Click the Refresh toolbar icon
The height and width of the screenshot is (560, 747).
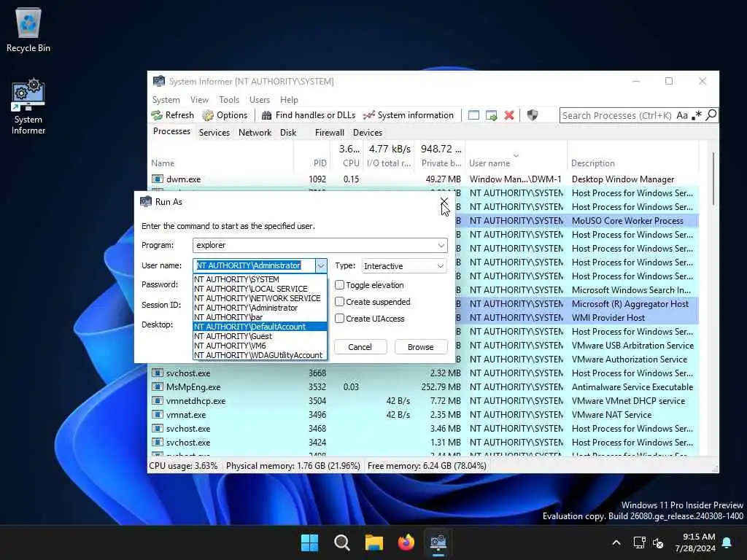coord(157,115)
